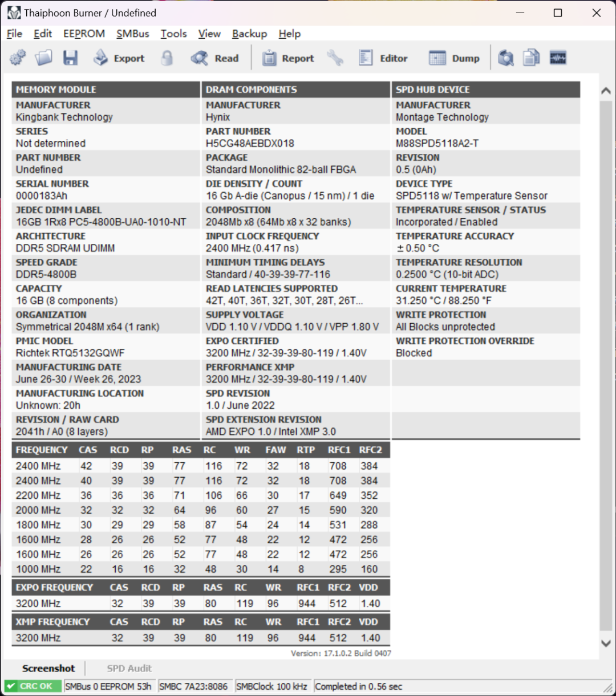Select All Blocks unprotected value
616x696 pixels.
[445, 327]
